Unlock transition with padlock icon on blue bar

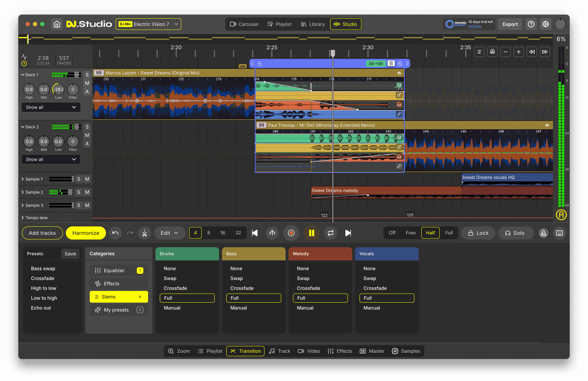260,64
